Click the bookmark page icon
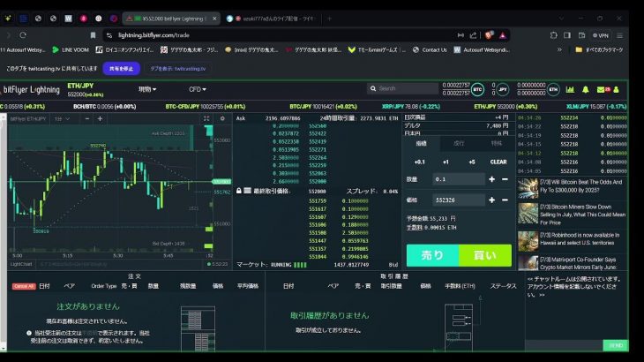The image size is (644, 362). pyautogui.click(x=94, y=35)
